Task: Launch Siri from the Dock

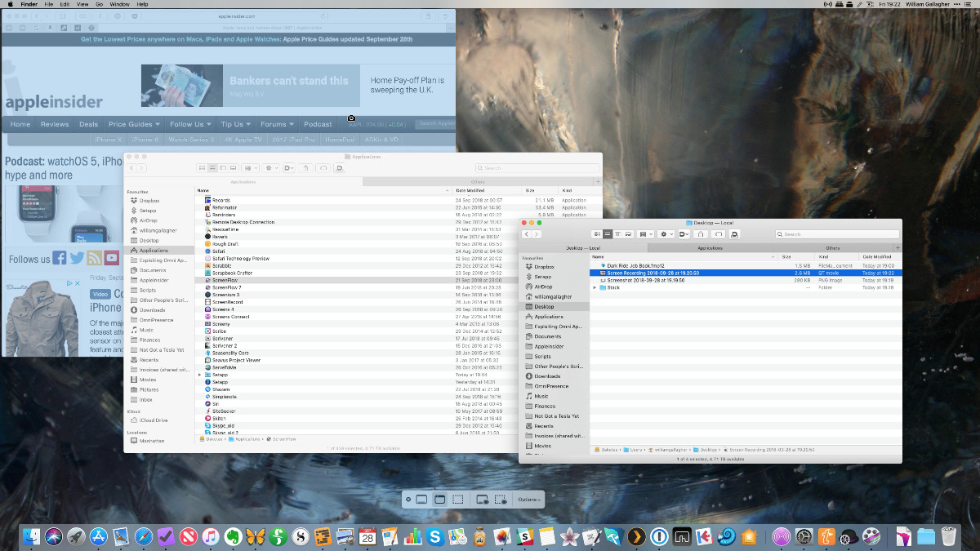Action: pyautogui.click(x=54, y=536)
